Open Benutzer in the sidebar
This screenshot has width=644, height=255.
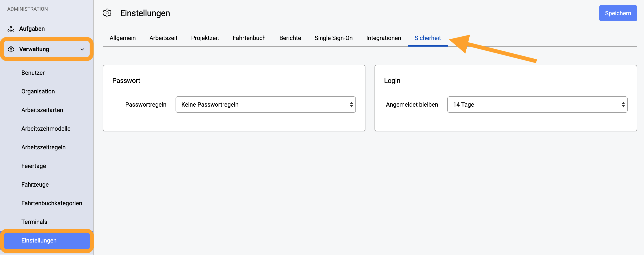click(33, 73)
